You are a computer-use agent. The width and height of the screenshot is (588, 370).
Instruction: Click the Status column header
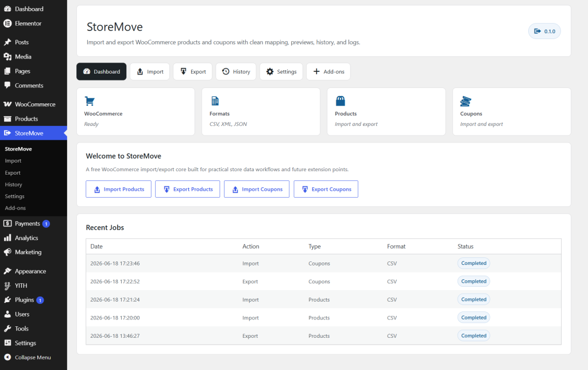465,246
